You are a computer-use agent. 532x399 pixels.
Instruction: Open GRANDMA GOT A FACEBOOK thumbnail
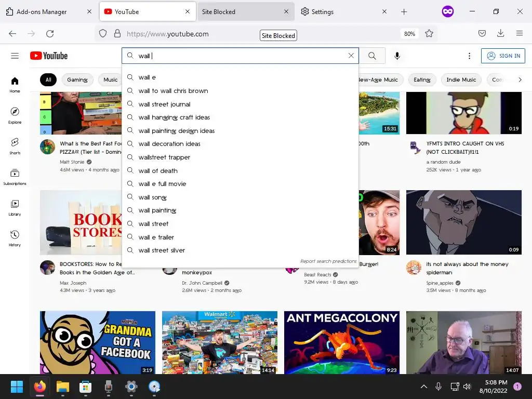pos(97,343)
